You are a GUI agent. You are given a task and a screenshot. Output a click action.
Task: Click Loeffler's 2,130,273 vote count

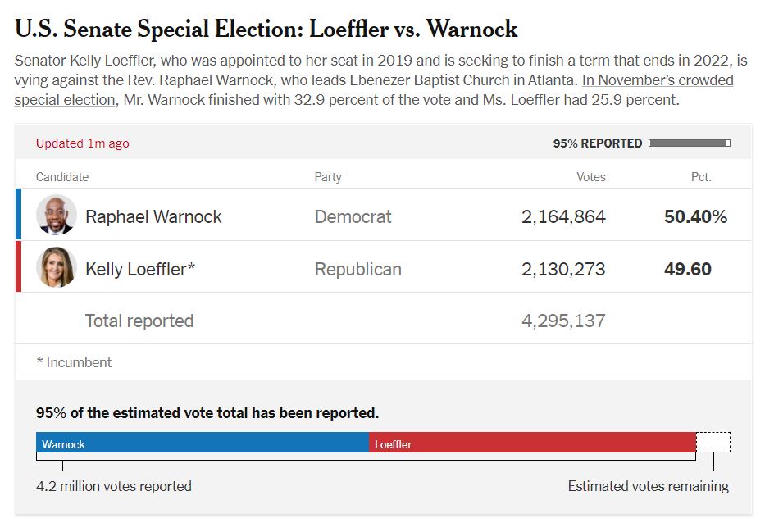563,270
